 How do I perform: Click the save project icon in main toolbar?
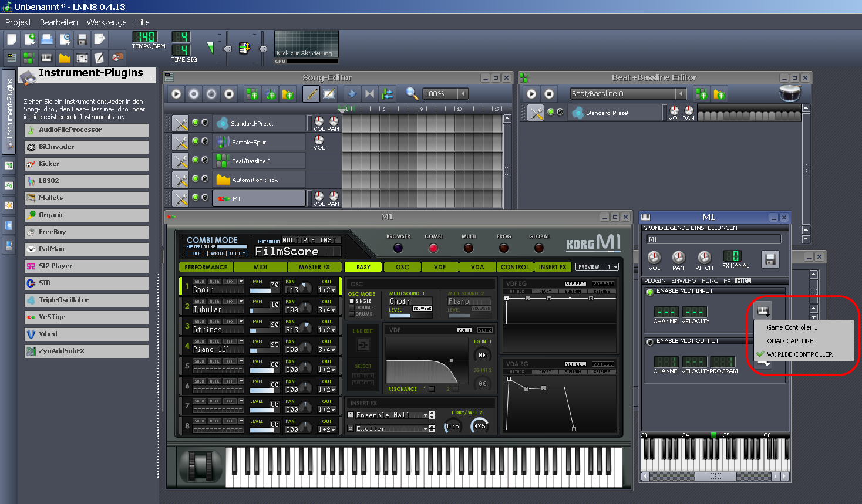[82, 38]
